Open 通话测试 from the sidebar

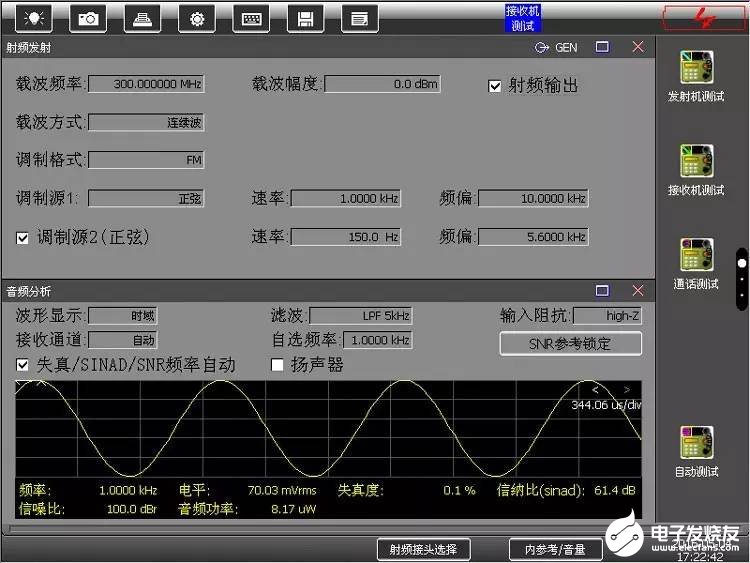(696, 264)
